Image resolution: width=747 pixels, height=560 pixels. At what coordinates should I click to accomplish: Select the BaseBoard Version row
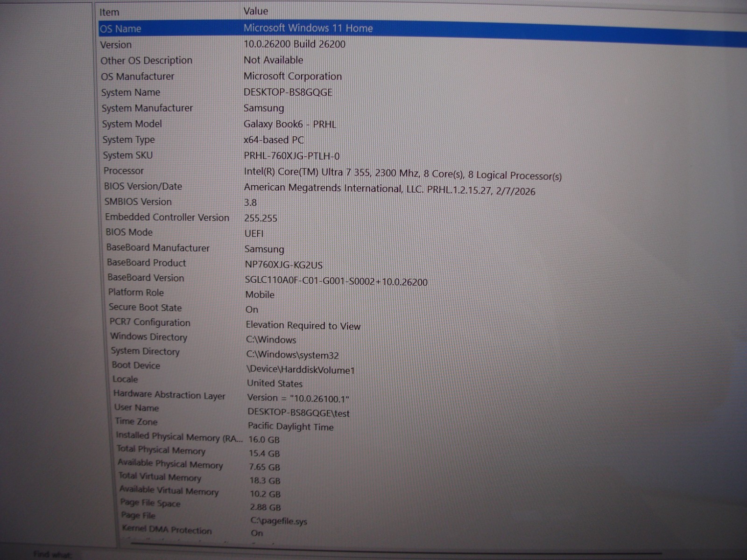[x=146, y=278]
